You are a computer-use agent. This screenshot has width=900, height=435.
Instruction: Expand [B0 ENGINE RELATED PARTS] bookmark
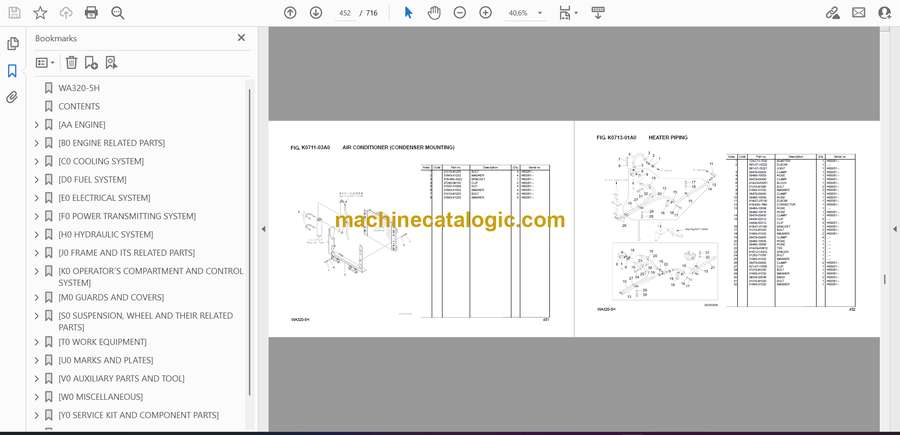pyautogui.click(x=37, y=143)
